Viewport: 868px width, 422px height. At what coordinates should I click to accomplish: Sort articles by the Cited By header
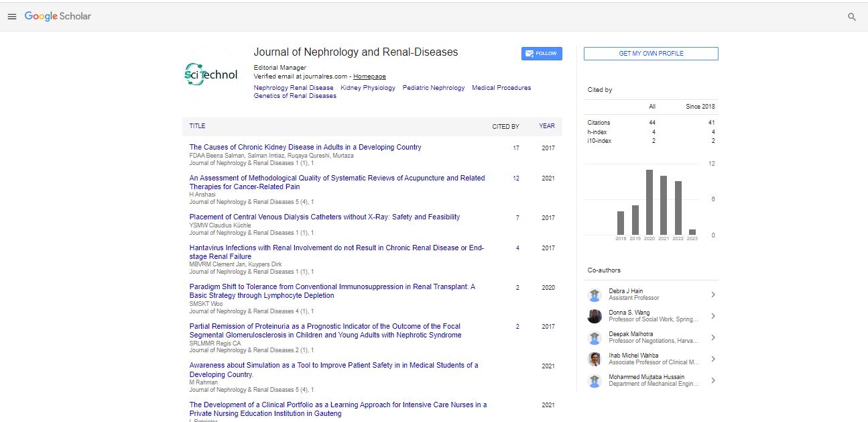coord(506,126)
